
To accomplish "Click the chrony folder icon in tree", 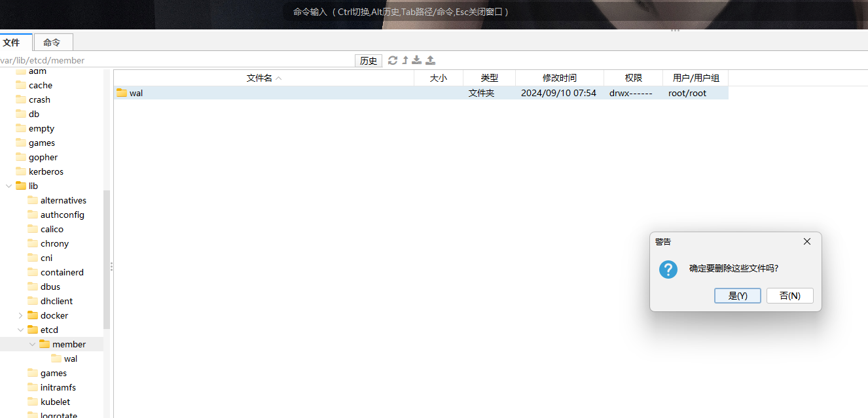I will (33, 243).
